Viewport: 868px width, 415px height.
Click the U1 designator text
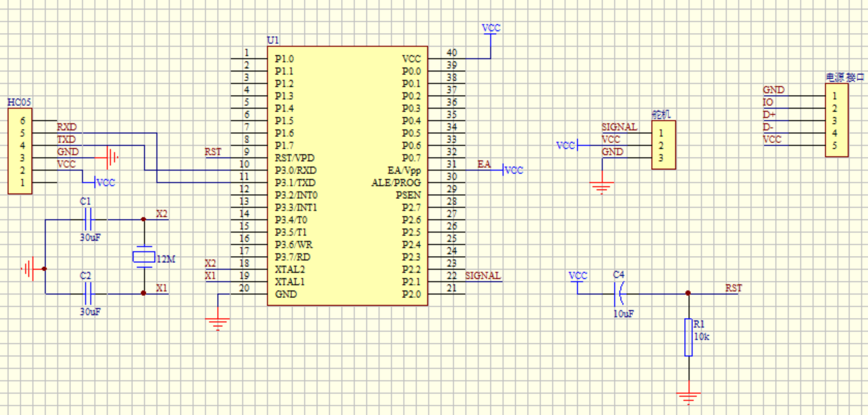click(x=273, y=41)
